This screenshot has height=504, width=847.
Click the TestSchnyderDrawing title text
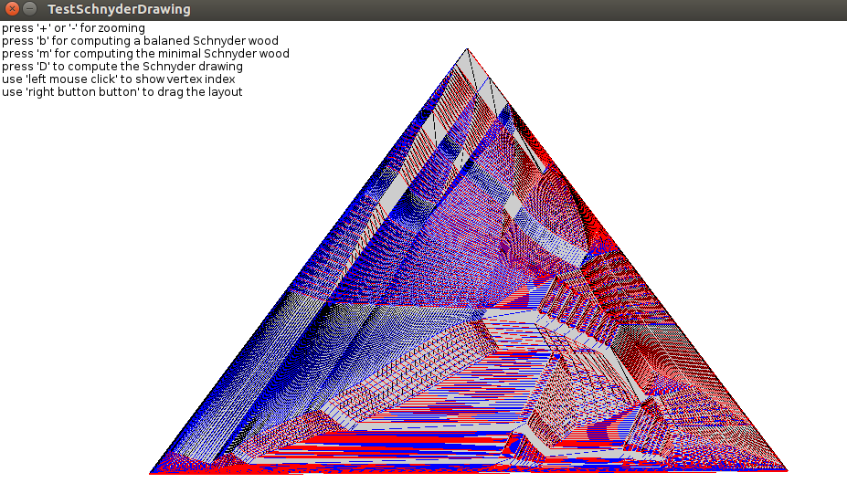(x=119, y=9)
